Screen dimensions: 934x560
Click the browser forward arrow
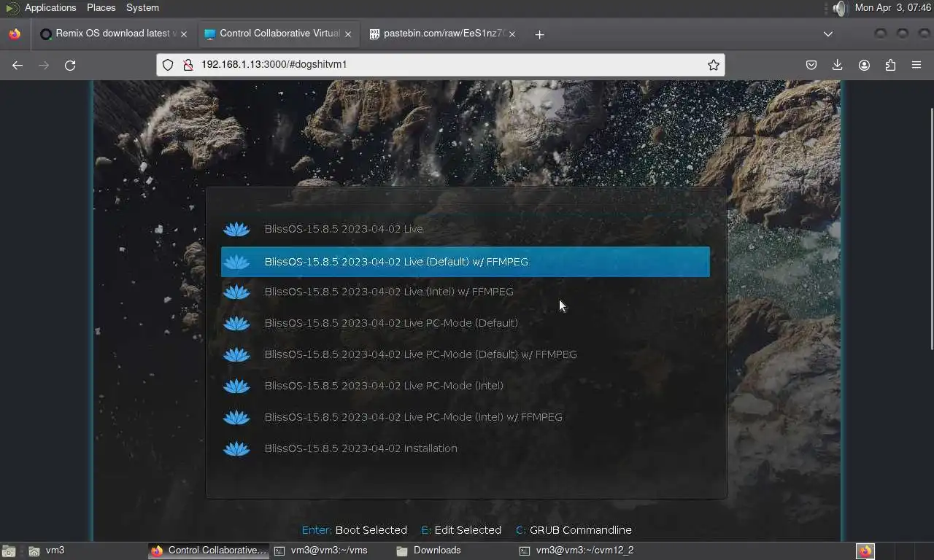44,66
